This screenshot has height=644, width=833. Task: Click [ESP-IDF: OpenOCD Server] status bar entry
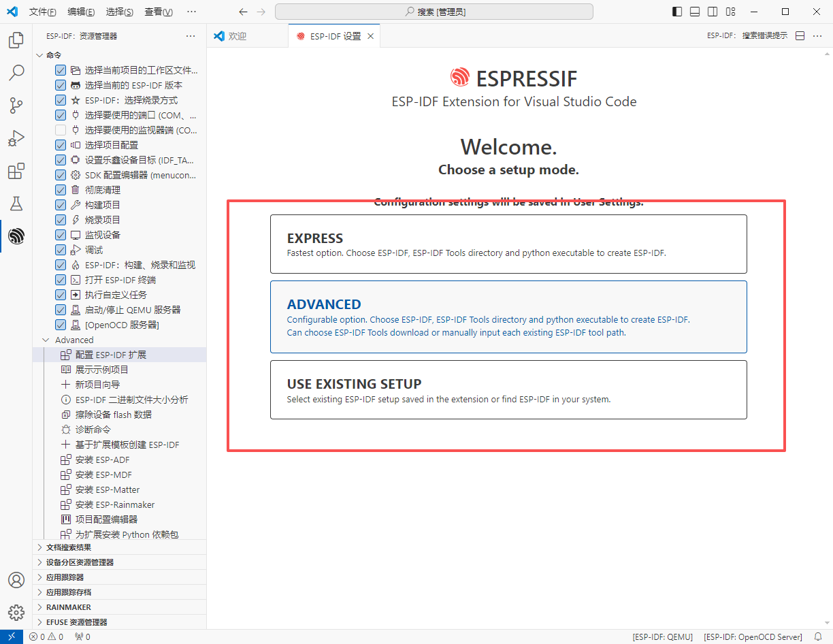click(x=753, y=637)
